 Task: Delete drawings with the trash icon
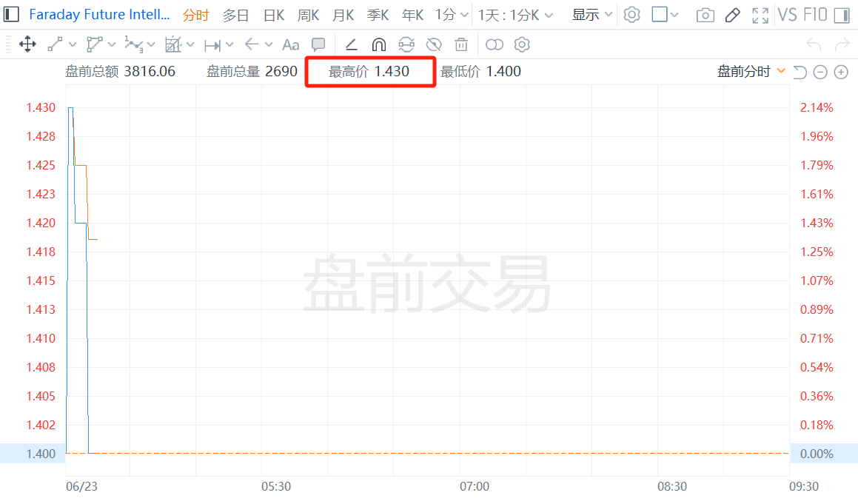point(461,44)
